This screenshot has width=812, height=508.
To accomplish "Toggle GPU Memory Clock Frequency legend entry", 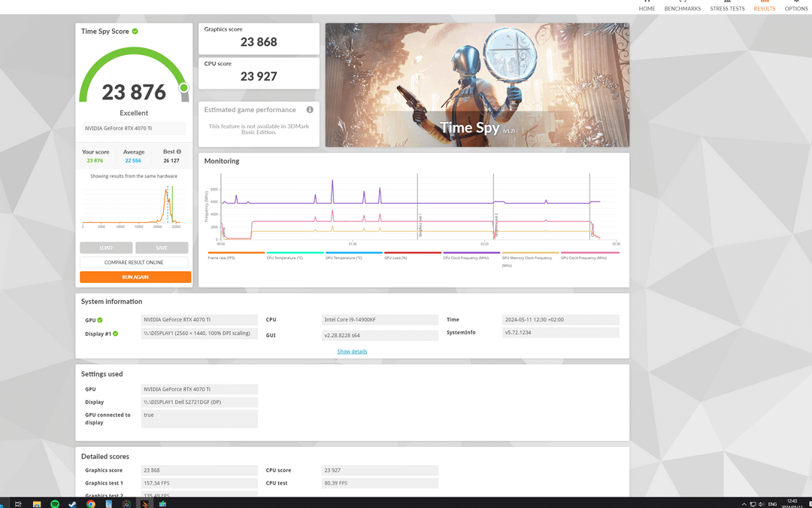I will click(x=530, y=259).
